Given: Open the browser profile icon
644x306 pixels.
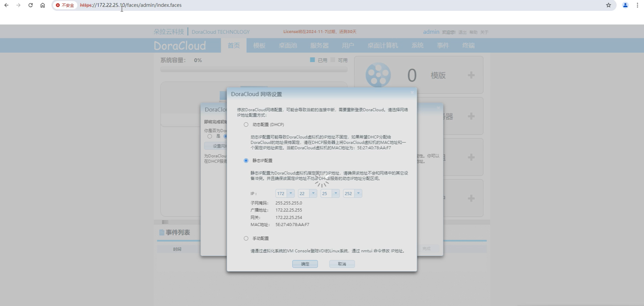Looking at the screenshot, I should [625, 5].
